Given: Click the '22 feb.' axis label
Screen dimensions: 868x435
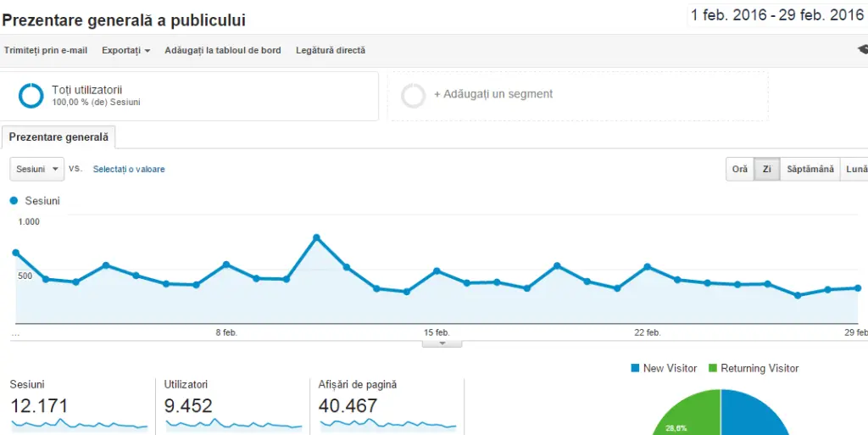Looking at the screenshot, I should pyautogui.click(x=647, y=332).
